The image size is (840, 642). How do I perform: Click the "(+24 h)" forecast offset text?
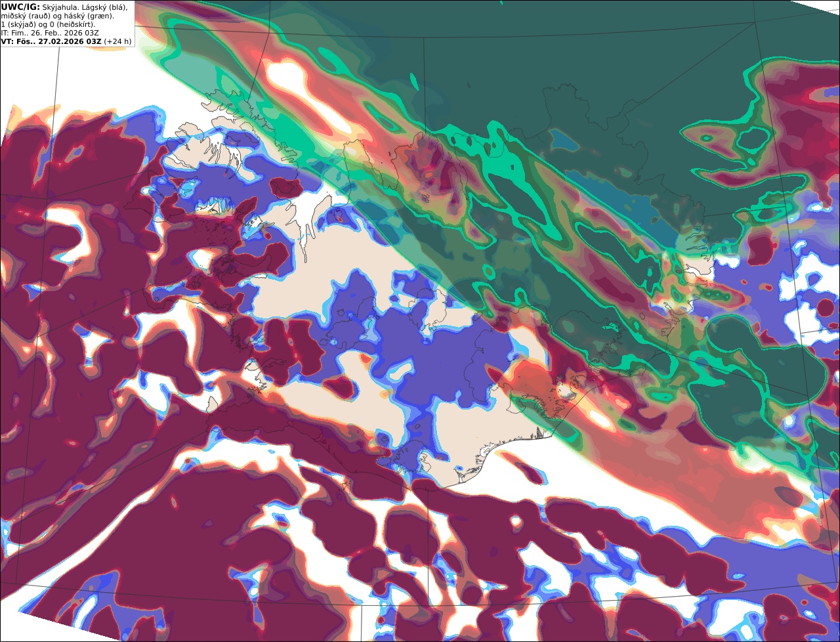(x=117, y=41)
